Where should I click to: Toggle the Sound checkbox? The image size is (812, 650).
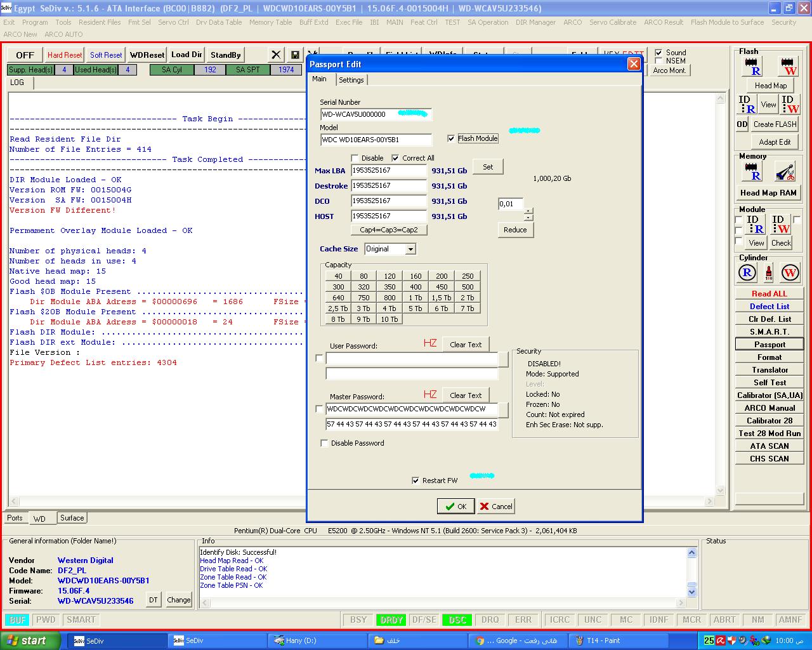[x=658, y=53]
